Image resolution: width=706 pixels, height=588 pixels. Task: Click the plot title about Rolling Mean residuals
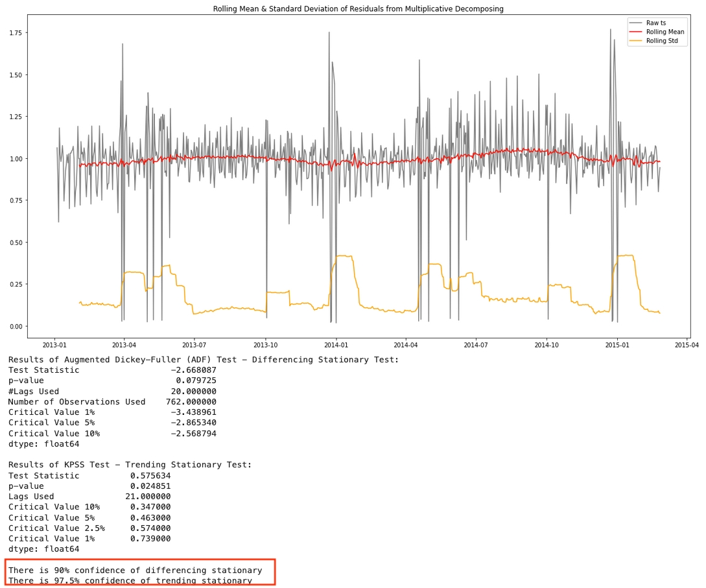pos(358,9)
